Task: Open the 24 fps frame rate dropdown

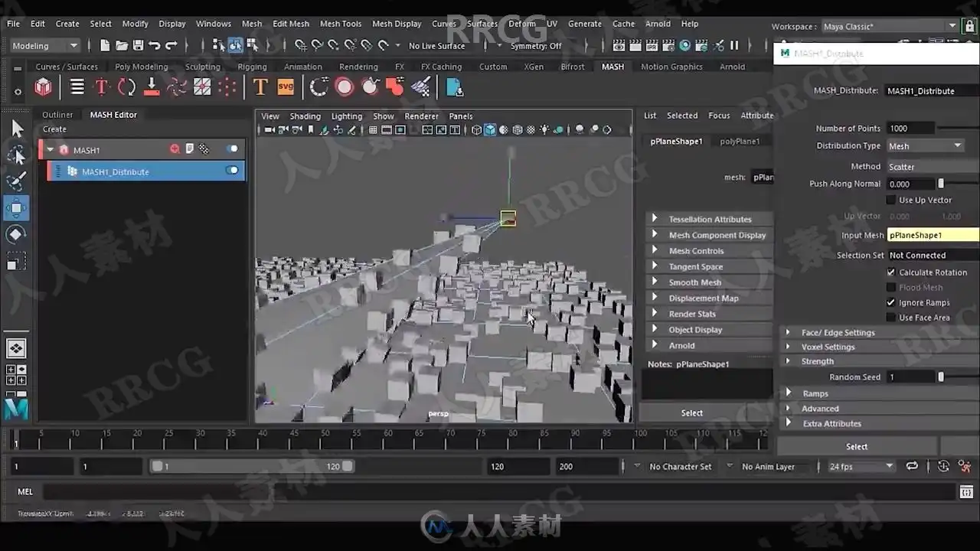Action: coord(861,466)
